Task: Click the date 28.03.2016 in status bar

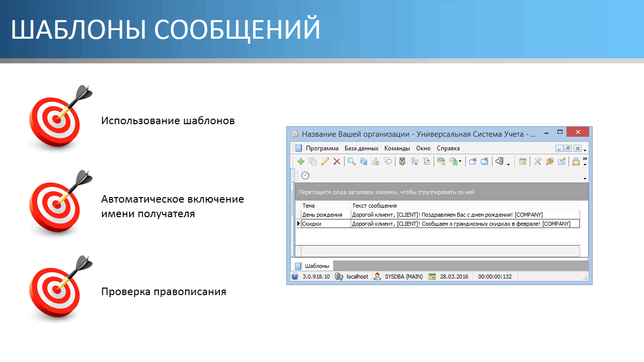Action: [x=454, y=277]
